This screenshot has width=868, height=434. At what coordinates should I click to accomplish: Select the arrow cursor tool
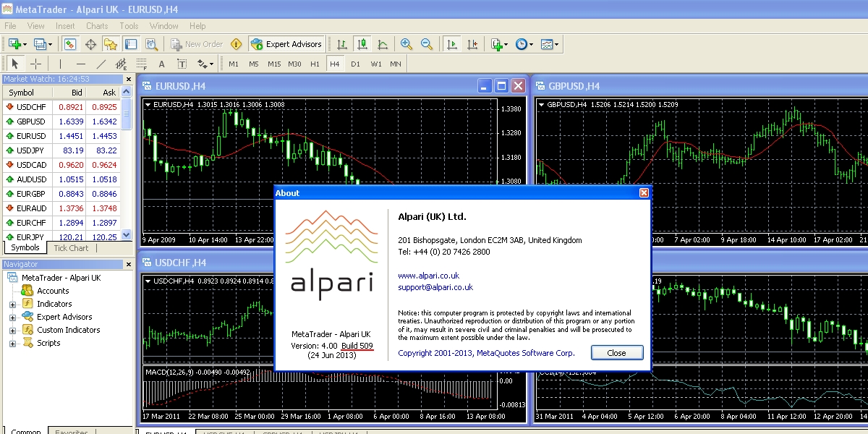[14, 64]
